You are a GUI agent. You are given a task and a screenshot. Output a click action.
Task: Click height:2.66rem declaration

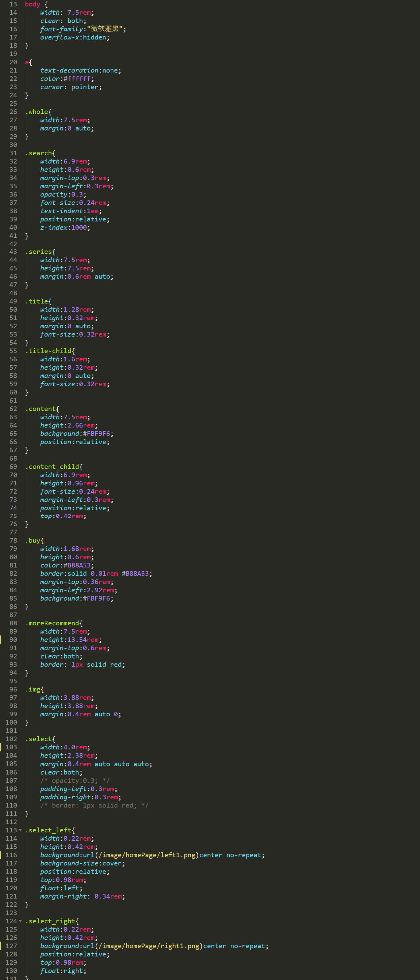coord(69,425)
